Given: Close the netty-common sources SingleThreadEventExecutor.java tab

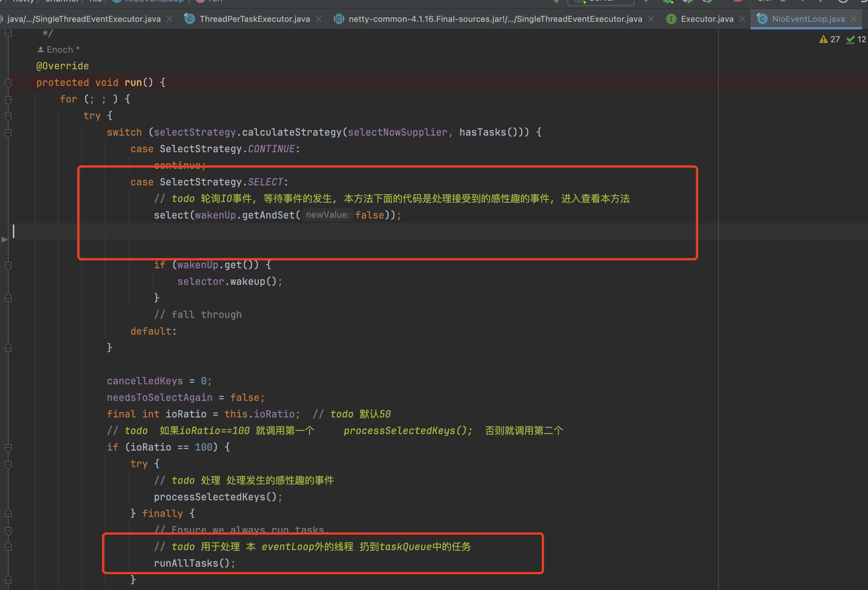Looking at the screenshot, I should [651, 19].
